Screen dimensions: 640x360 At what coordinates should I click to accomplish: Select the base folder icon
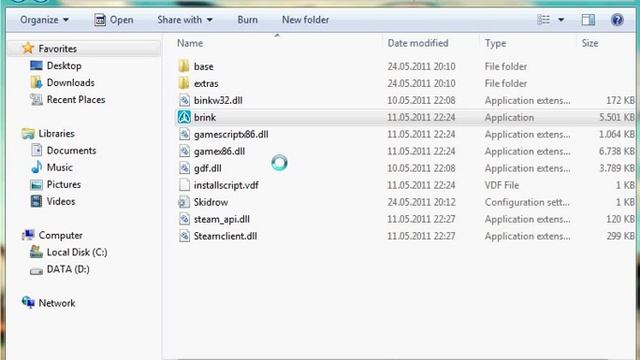184,66
